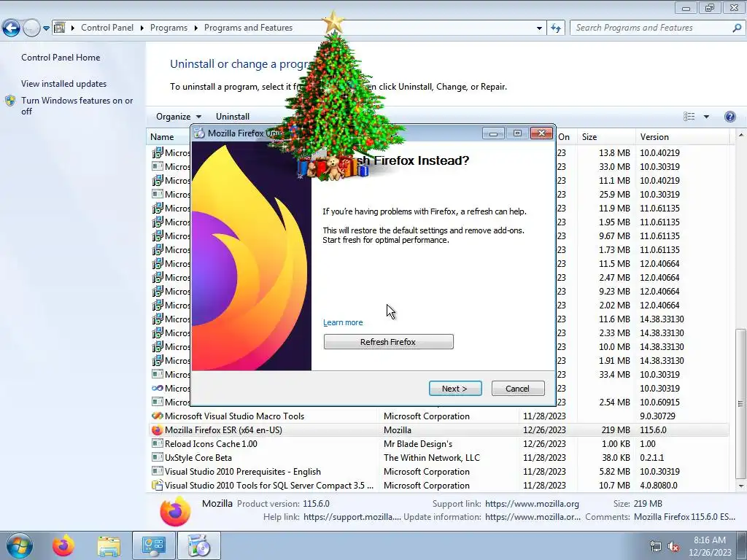Image resolution: width=747 pixels, height=560 pixels.
Task: Click version 115.6.0 in Firefox row
Action: (x=653, y=429)
